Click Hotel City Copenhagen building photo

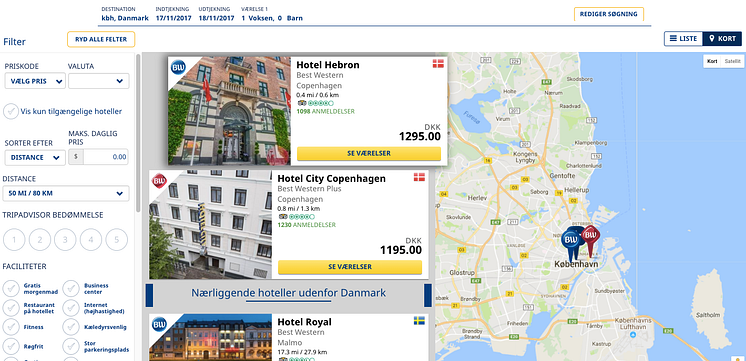pyautogui.click(x=210, y=225)
